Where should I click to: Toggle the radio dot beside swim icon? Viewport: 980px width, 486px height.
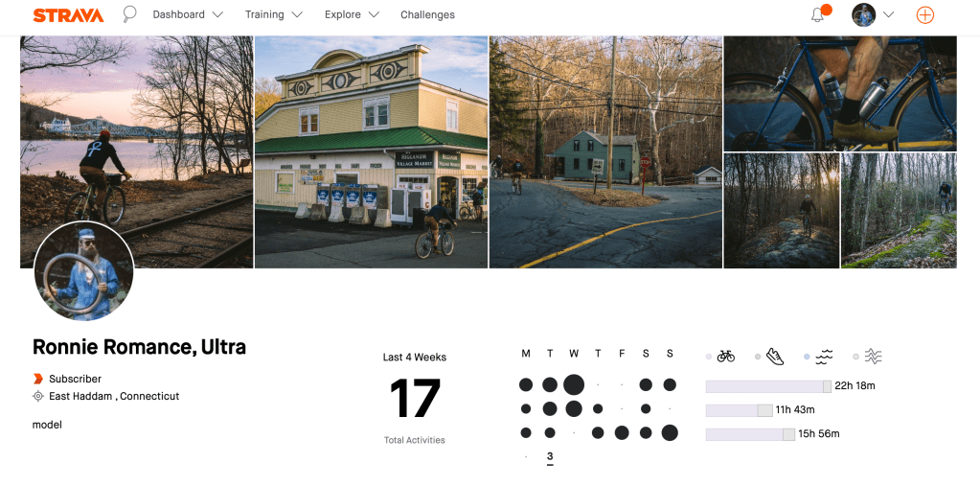pos(807,357)
